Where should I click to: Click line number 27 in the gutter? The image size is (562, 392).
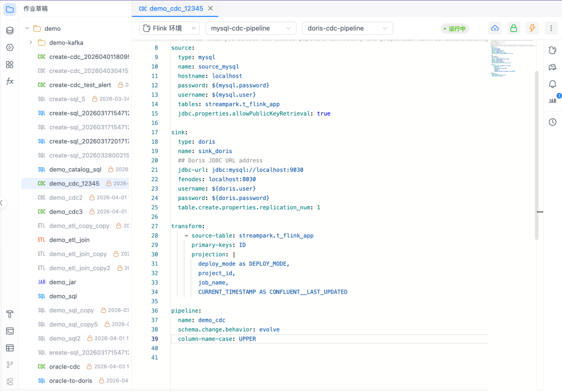click(x=155, y=226)
